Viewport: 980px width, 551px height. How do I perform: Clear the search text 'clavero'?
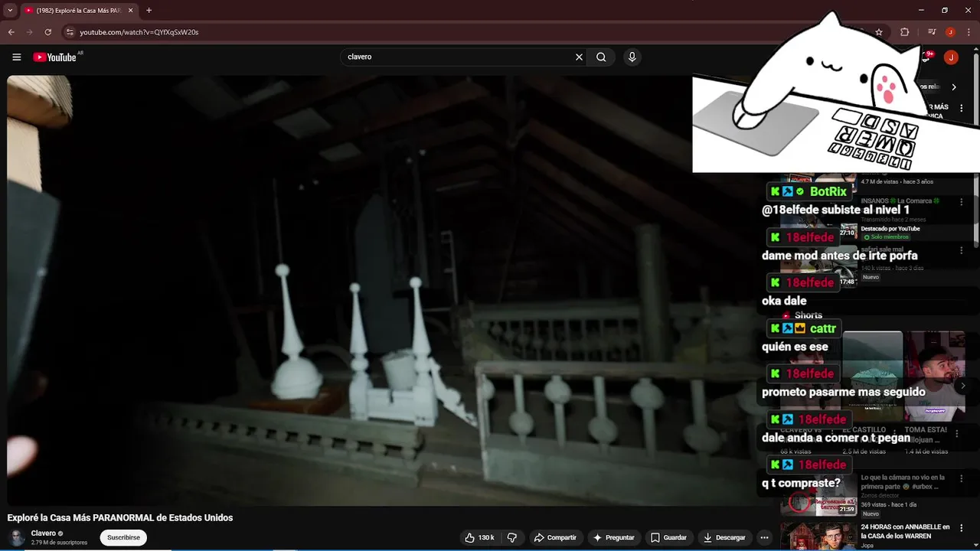(579, 57)
